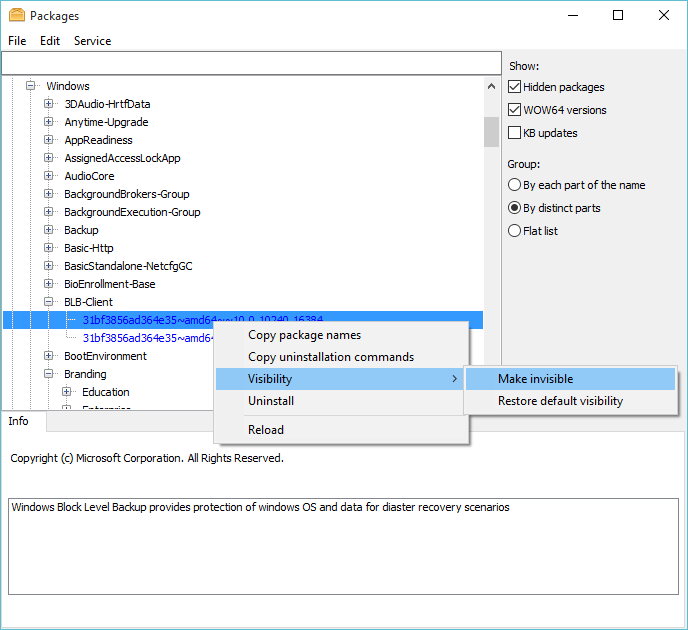The width and height of the screenshot is (688, 630).
Task: Open the File menu
Action: click(17, 41)
